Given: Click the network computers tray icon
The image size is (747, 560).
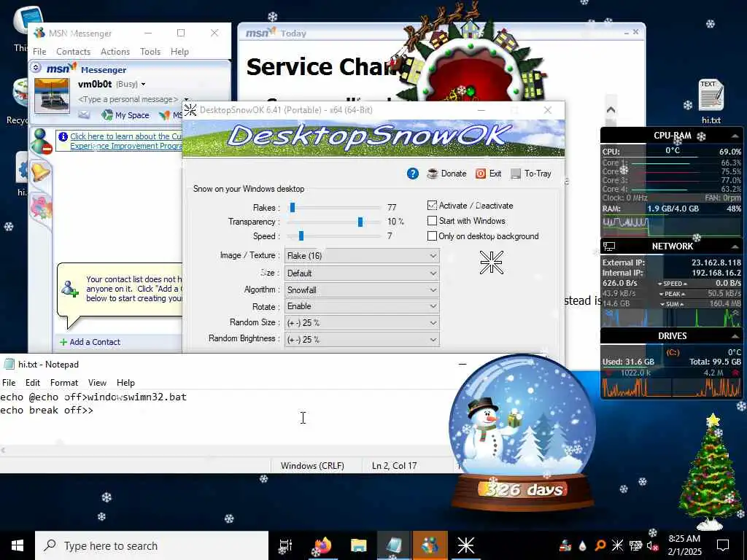Looking at the screenshot, I should coord(635,545).
